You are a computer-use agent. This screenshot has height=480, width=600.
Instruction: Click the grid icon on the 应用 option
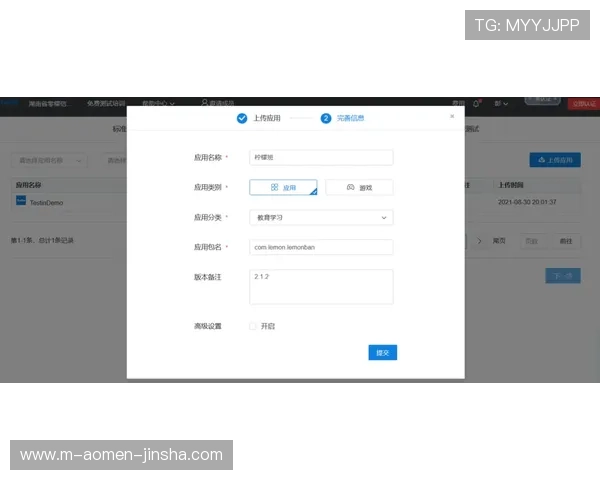click(274, 187)
